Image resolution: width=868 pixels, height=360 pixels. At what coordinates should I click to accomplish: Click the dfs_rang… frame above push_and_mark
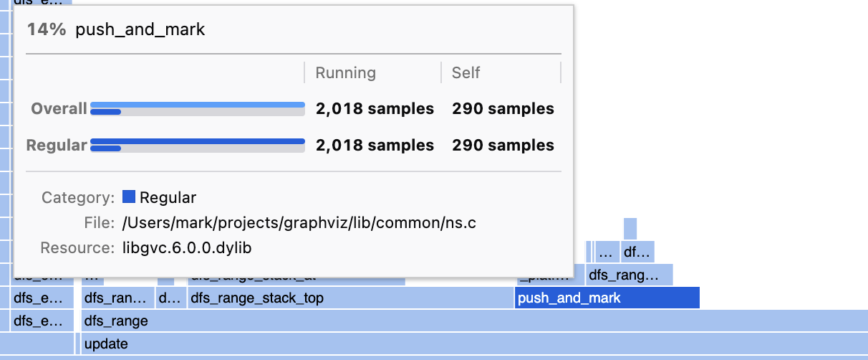pos(630,275)
